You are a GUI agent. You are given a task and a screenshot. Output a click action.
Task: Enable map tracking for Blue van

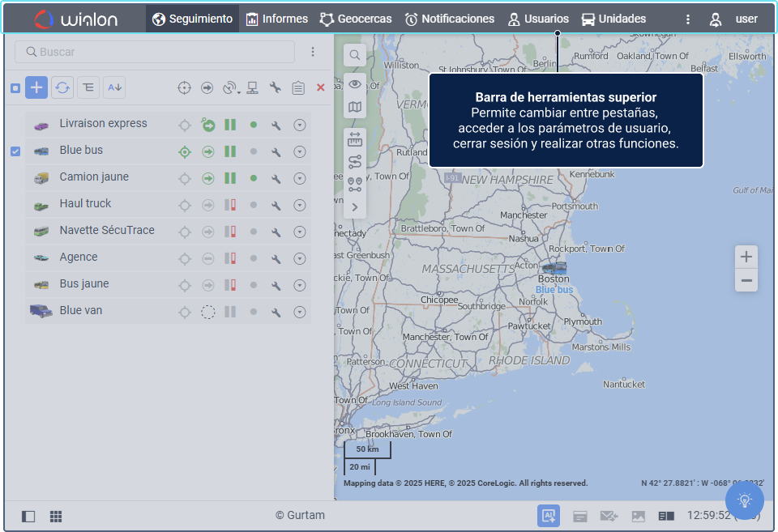coord(185,313)
